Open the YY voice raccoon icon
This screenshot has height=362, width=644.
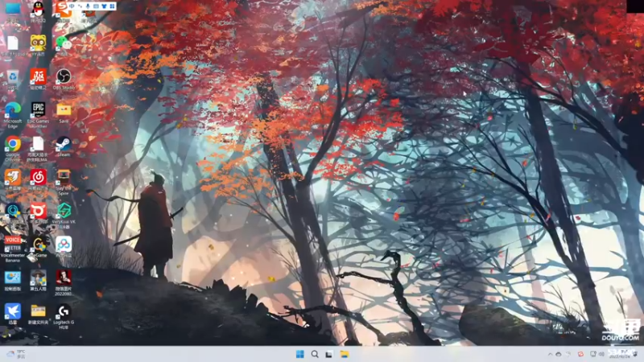38,43
